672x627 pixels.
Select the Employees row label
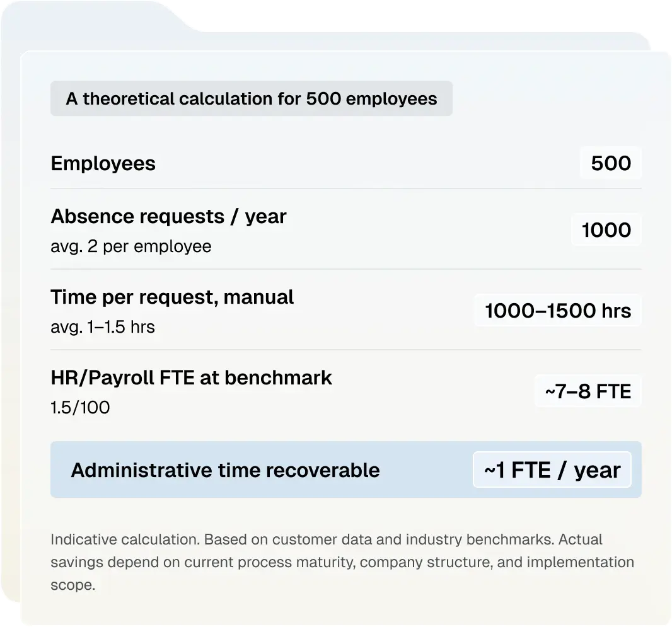[103, 163]
